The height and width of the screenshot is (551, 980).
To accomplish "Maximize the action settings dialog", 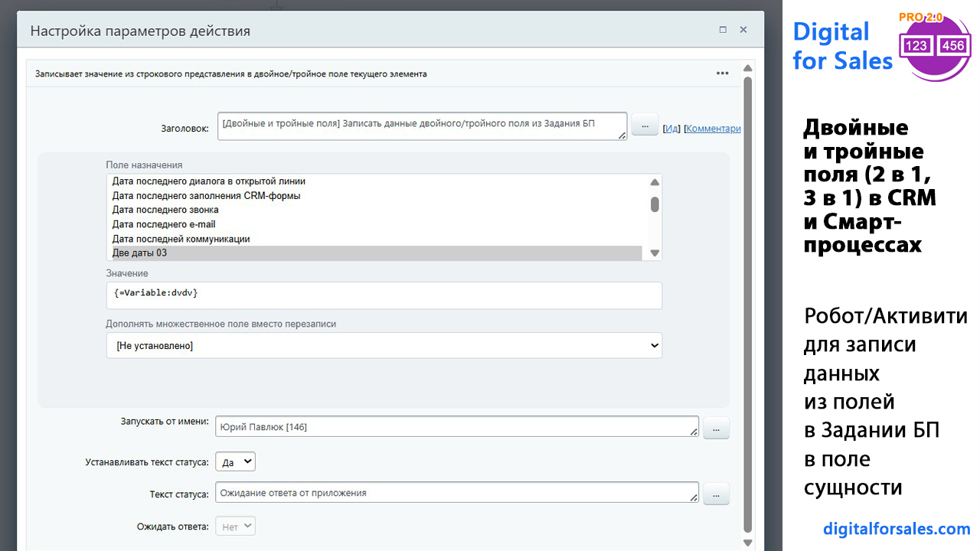I will coord(723,31).
